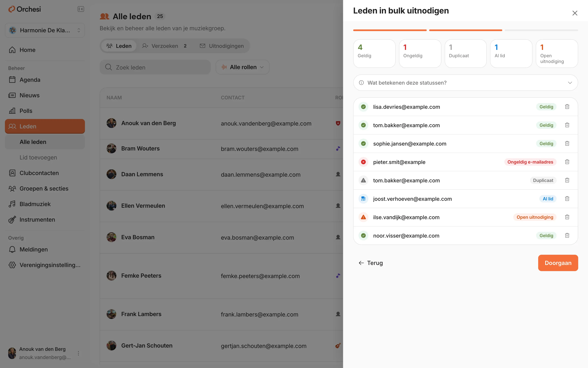Click the Ongeldig e-mailadres status badge

tap(530, 162)
